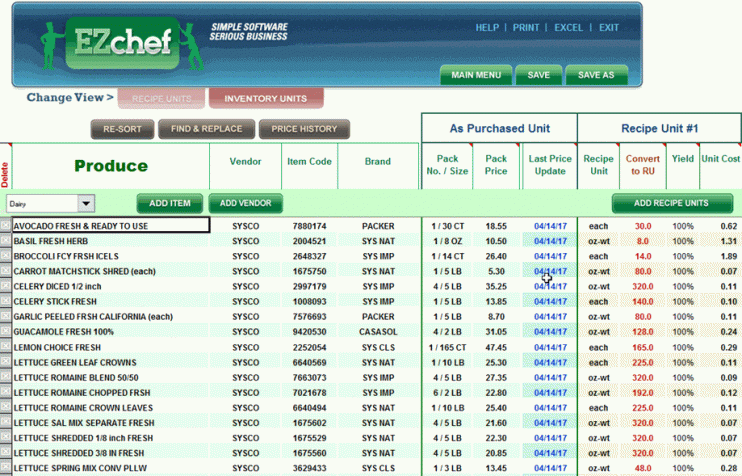Viewport: 742px width, 476px height.
Task: Click the delete icon beside GUACAMOLE FRESH 100%
Action: coord(5,331)
